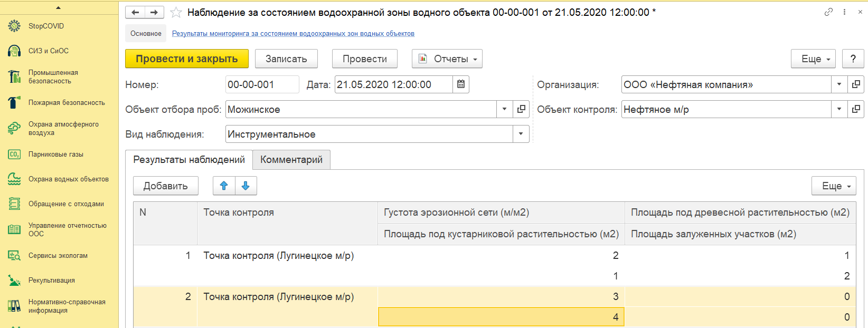Open top Еще menu
868x328 pixels.
(814, 59)
